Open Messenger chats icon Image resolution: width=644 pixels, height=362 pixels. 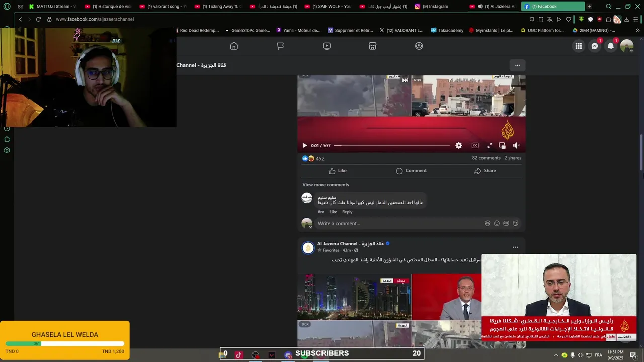click(x=595, y=46)
